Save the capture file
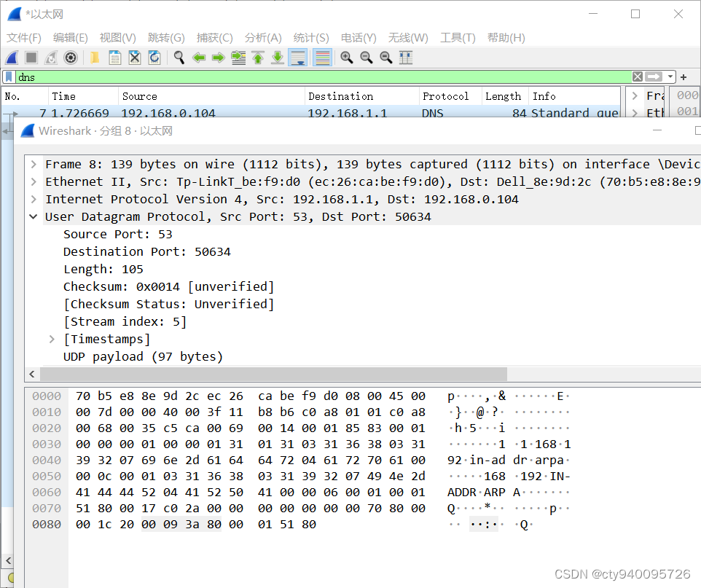Screen dimensions: 701x588 (x=115, y=58)
